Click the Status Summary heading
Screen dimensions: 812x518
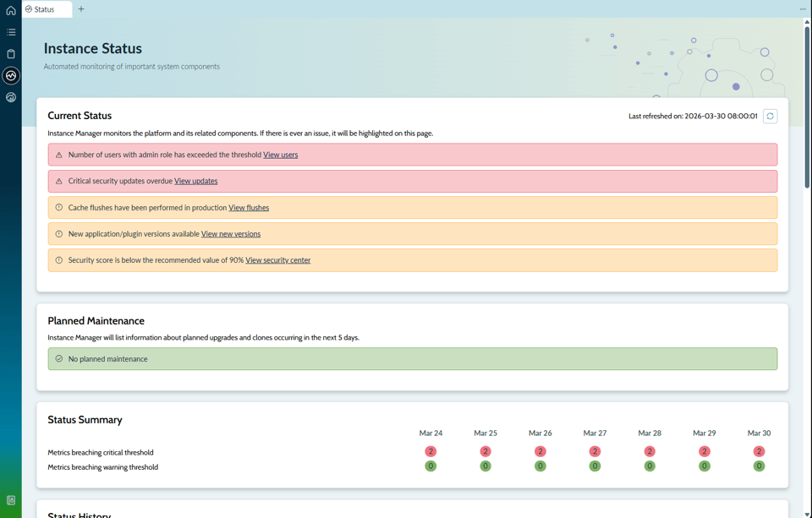(x=85, y=420)
